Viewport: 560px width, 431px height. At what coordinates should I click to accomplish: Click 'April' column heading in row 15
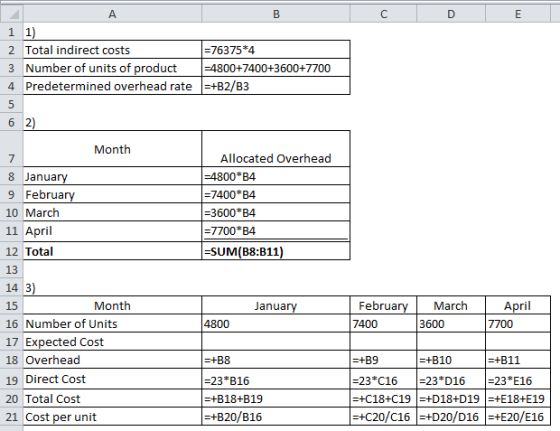(518, 306)
